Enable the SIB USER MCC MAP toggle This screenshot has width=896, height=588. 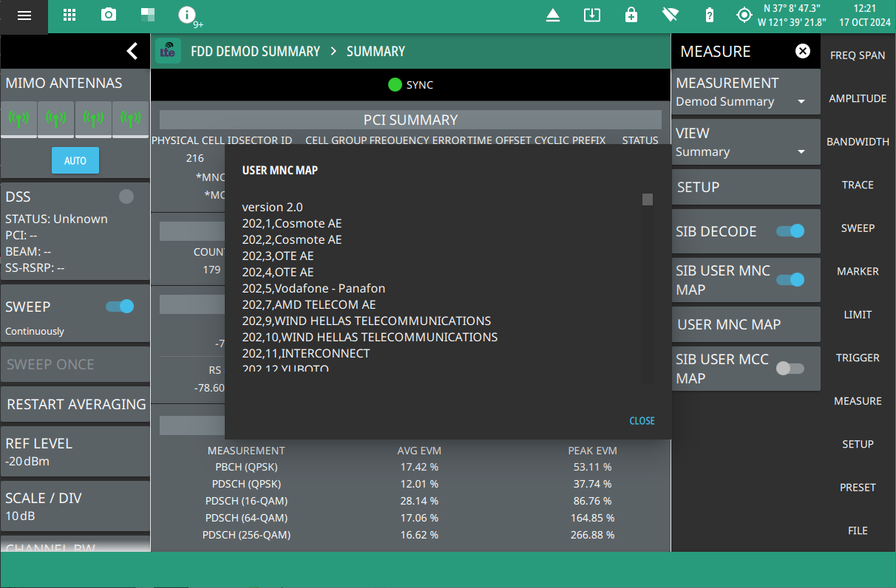790,369
